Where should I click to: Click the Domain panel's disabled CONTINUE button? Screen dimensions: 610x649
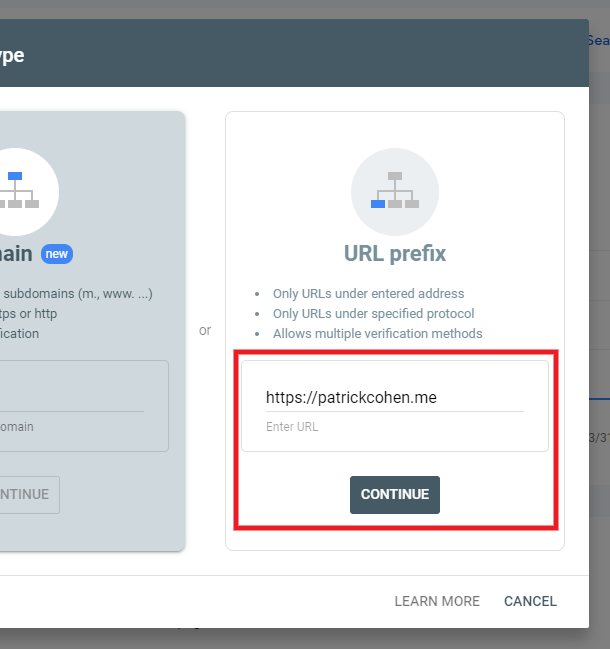point(29,495)
